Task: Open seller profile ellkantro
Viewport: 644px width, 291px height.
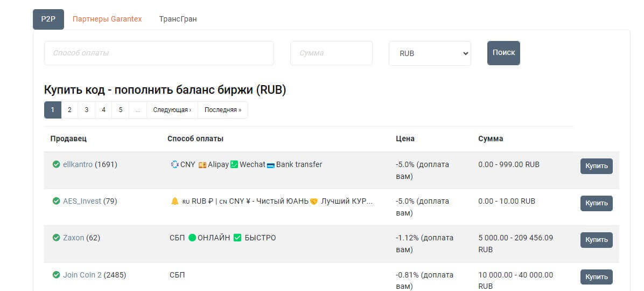Action: (78, 164)
